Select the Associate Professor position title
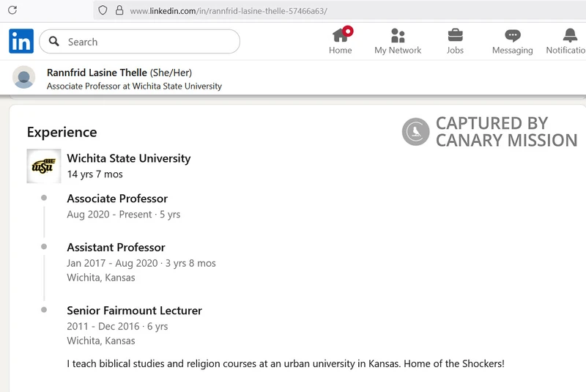This screenshot has height=392, width=586. point(117,199)
